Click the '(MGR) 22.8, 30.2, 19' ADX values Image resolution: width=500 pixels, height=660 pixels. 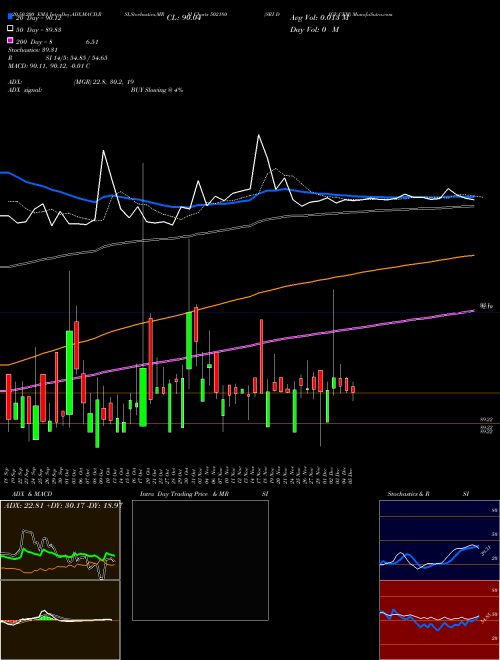(104, 82)
